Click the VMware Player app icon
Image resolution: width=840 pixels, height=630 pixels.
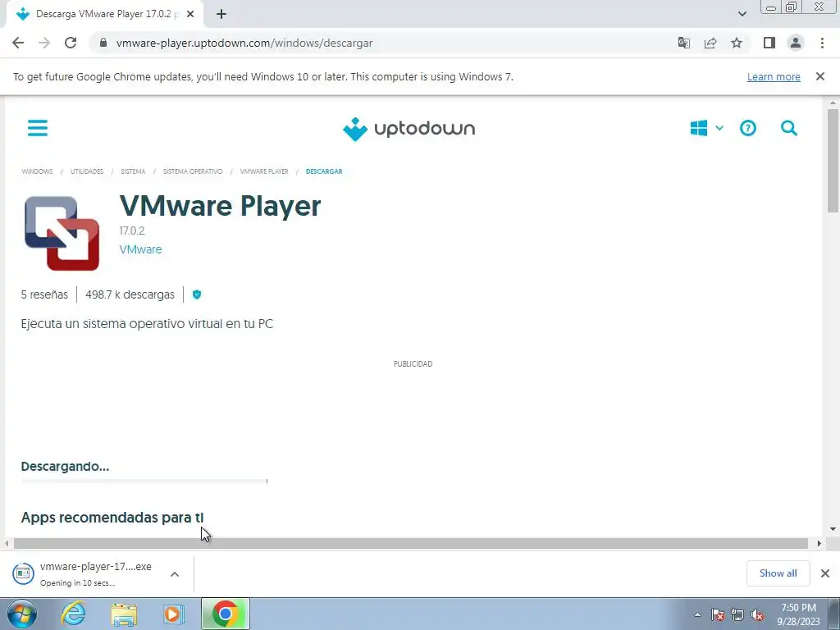point(62,233)
